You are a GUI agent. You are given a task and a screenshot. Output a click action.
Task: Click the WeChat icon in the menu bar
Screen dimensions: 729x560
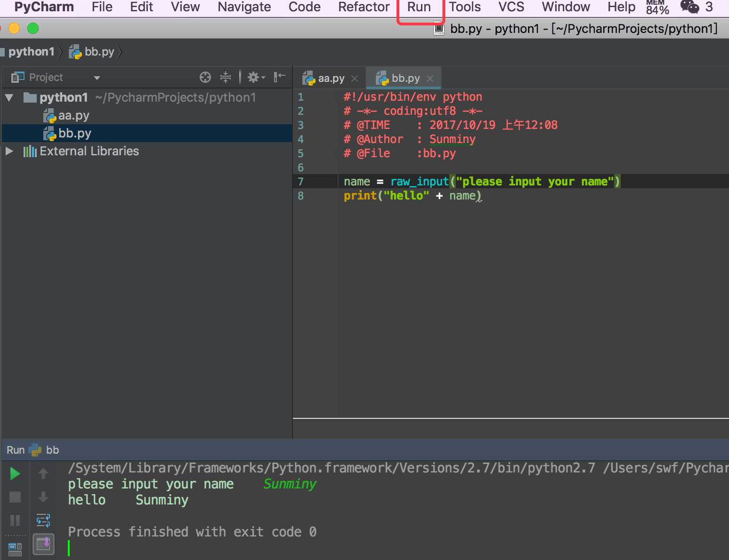(689, 7)
